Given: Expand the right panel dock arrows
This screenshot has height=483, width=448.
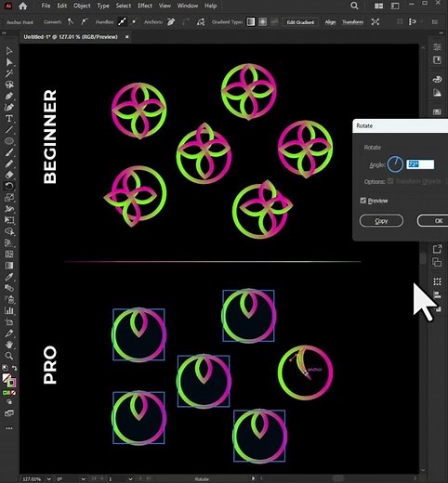Looking at the screenshot, I should point(441,33).
